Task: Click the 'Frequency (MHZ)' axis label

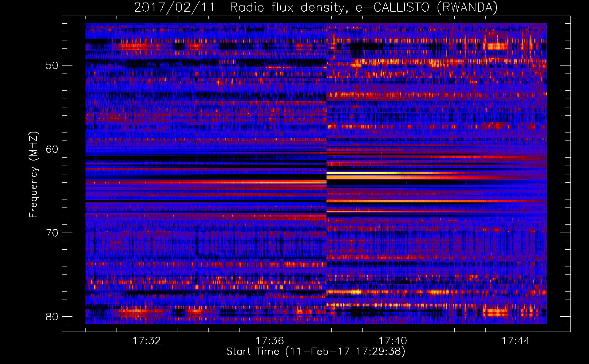Action: coord(33,175)
